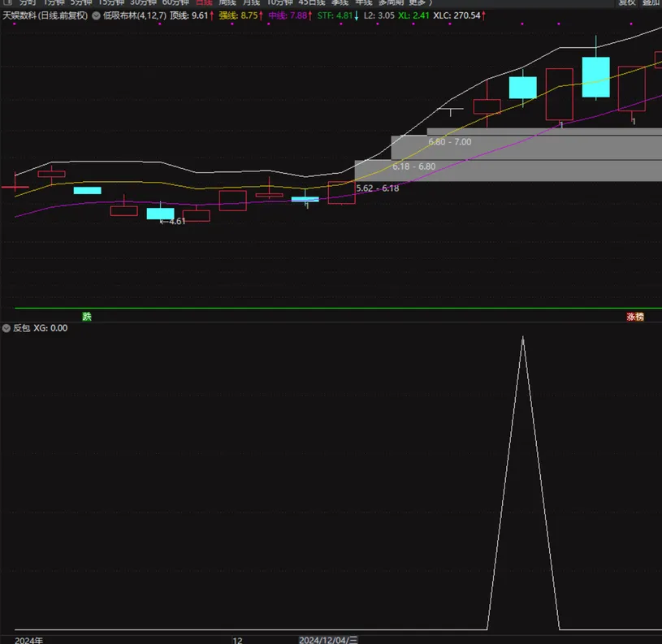Switch to the 分时 chart tab
The image size is (662, 644).
click(x=28, y=2)
